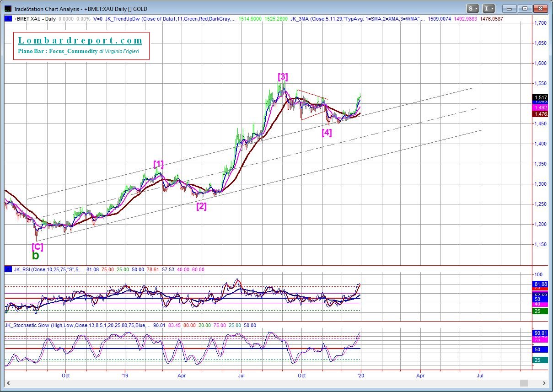Open the I interval-link dropdown
The width and height of the screenshot is (553, 392).
489,8
